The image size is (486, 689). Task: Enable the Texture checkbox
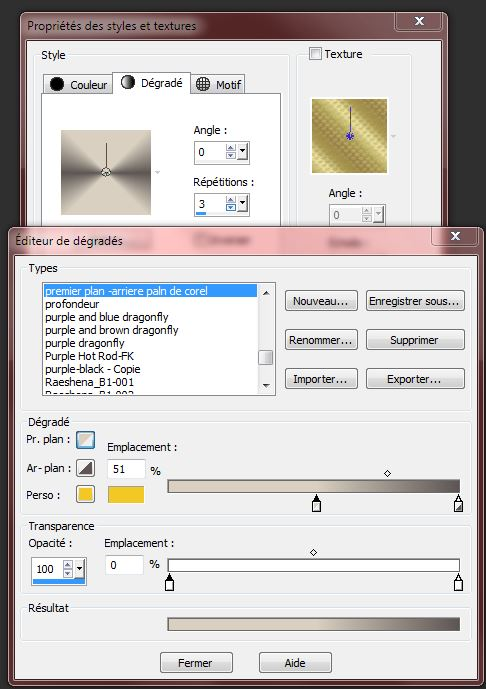click(316, 54)
